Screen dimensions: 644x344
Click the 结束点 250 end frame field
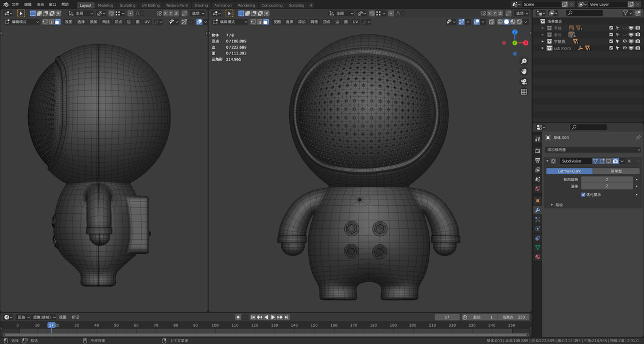point(513,318)
